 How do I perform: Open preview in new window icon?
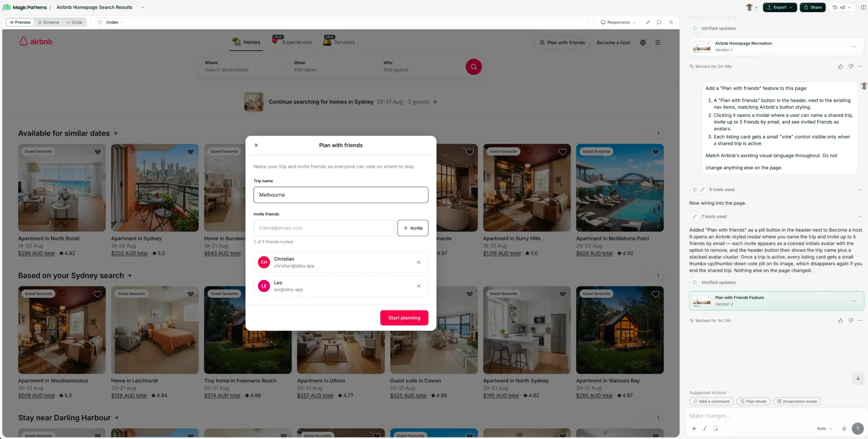[x=671, y=22]
